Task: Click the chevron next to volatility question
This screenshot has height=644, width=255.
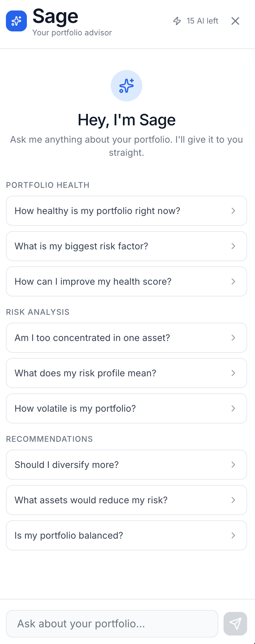Action: [x=233, y=408]
